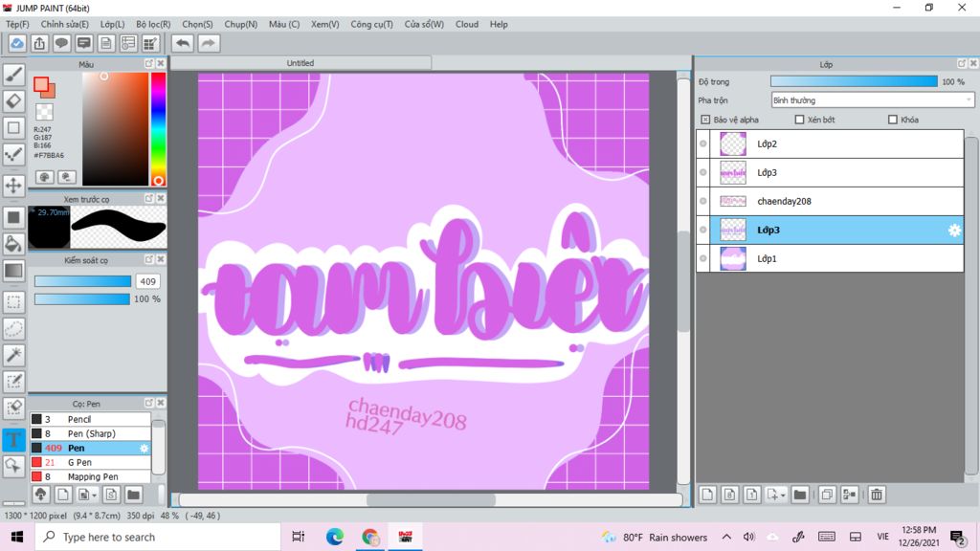980x551 pixels.
Task: Open the Lớp3 layer settings gear
Action: (x=954, y=230)
